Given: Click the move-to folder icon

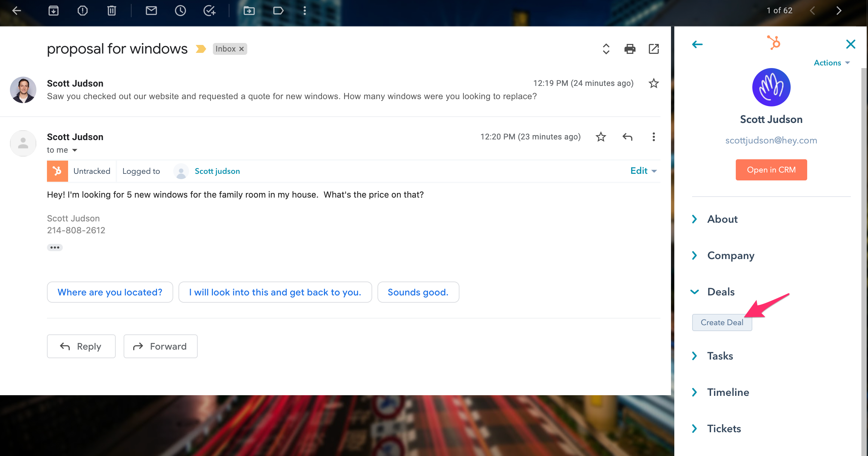Looking at the screenshot, I should pos(249,11).
